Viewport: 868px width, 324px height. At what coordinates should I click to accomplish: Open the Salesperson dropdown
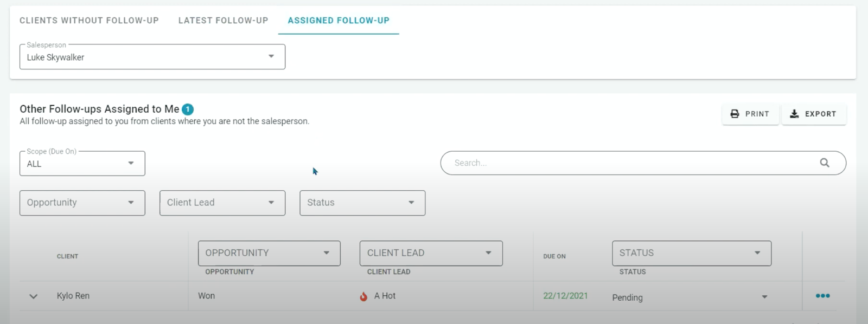click(152, 57)
